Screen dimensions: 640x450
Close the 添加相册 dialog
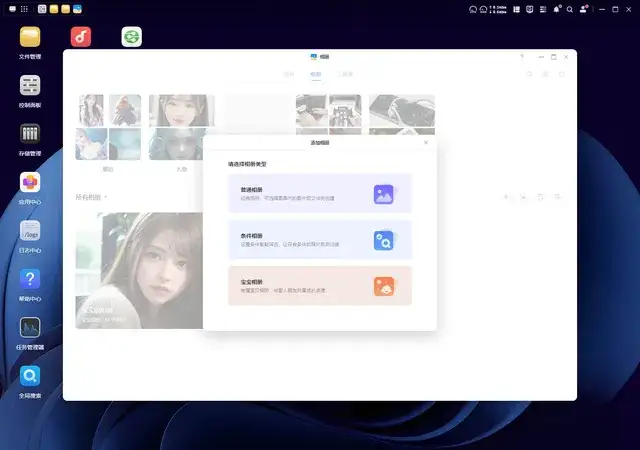coord(426,143)
